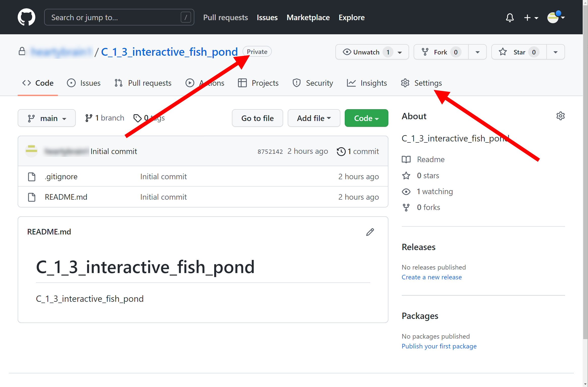This screenshot has height=387, width=588.
Task: Expand the main branch dropdown
Action: pyautogui.click(x=47, y=118)
